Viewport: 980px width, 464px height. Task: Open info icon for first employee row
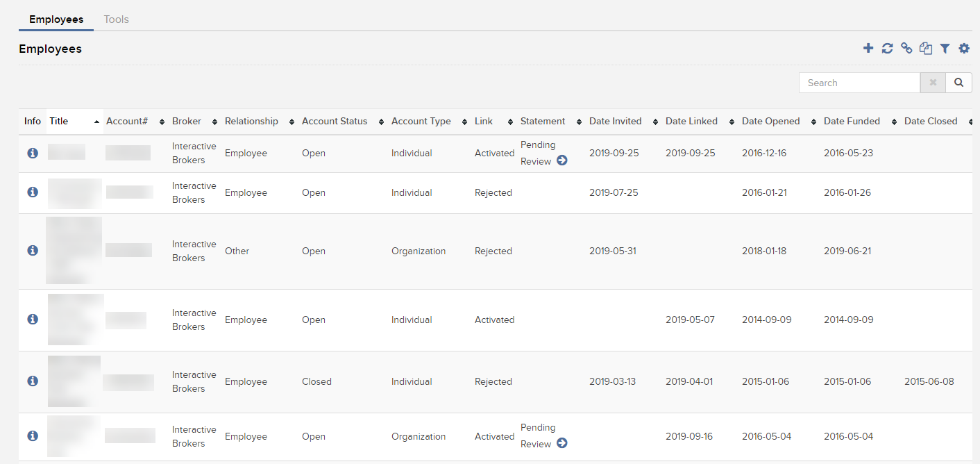tap(32, 153)
